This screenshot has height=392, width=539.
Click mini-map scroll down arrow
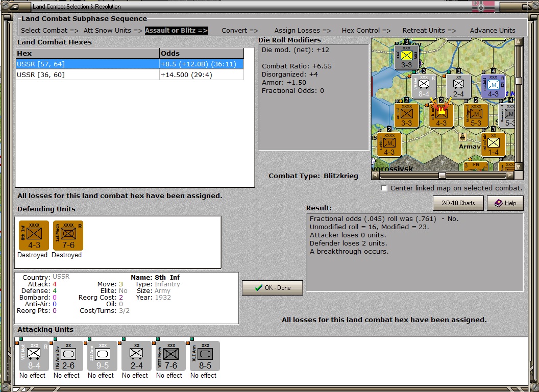(519, 166)
